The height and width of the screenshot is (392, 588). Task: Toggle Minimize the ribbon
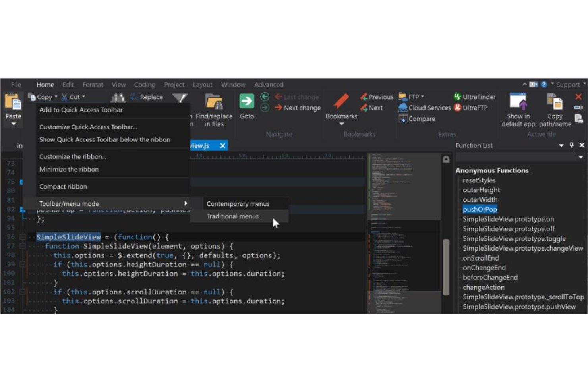pyautogui.click(x=69, y=169)
